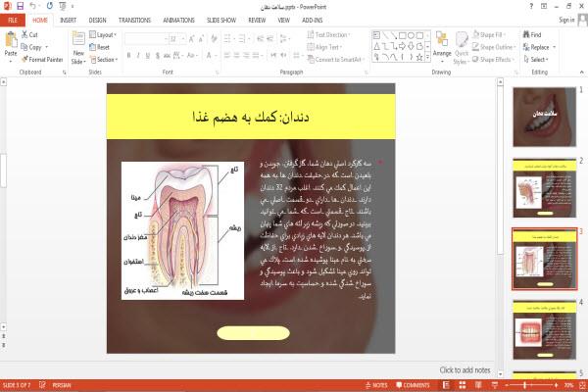Open the FILE tab
The width and height of the screenshot is (588, 392).
pos(13,21)
